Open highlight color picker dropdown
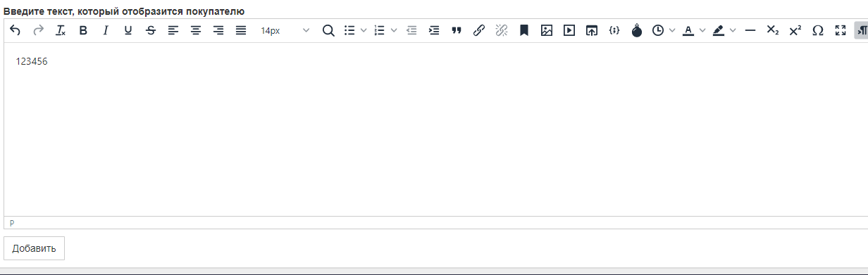The height and width of the screenshot is (275, 868). coord(733,30)
